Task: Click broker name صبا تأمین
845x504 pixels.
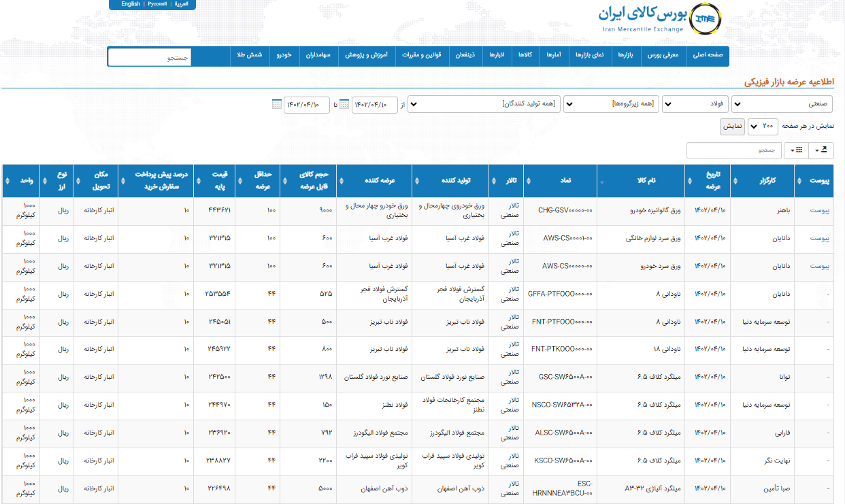Action: (776, 489)
